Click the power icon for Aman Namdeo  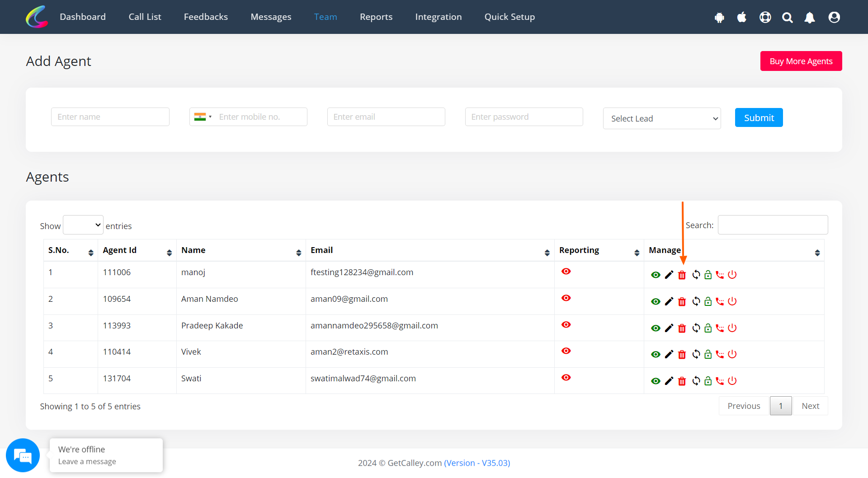click(732, 301)
